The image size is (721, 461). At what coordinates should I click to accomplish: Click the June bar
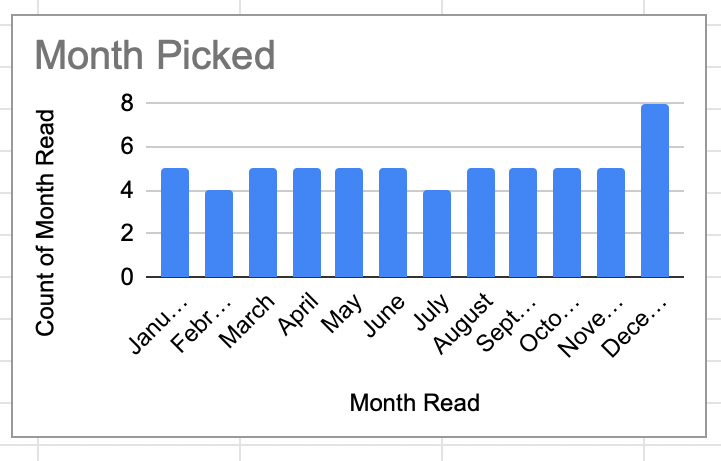coord(394,223)
